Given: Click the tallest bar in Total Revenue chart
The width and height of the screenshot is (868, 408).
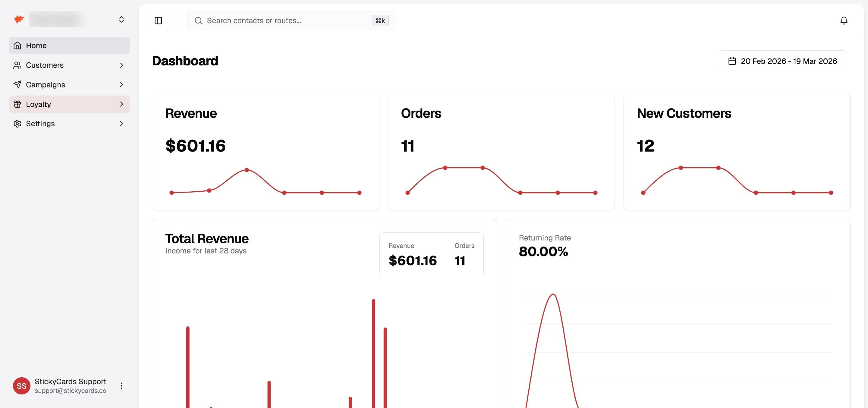Looking at the screenshot, I should click(x=373, y=353).
